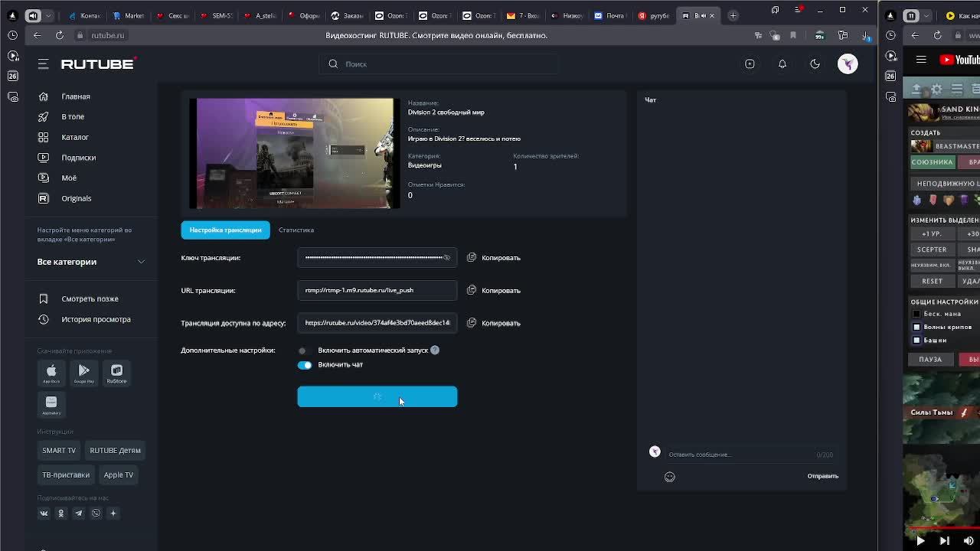The height and width of the screenshot is (551, 980).
Task: Open new browser tab with plus
Action: [x=733, y=15]
